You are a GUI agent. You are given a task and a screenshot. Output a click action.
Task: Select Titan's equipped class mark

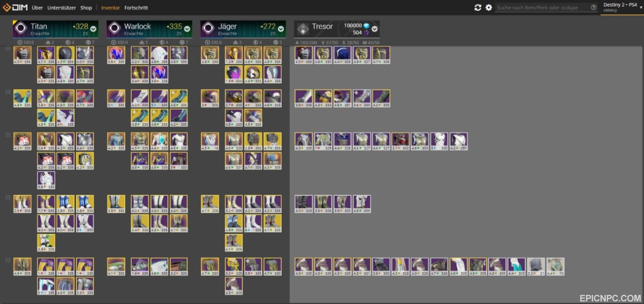click(22, 267)
